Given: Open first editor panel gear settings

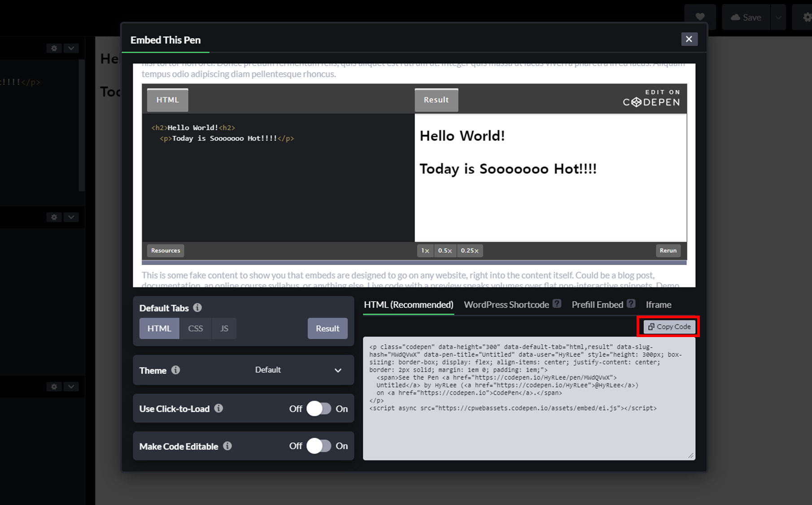Looking at the screenshot, I should click(x=54, y=48).
